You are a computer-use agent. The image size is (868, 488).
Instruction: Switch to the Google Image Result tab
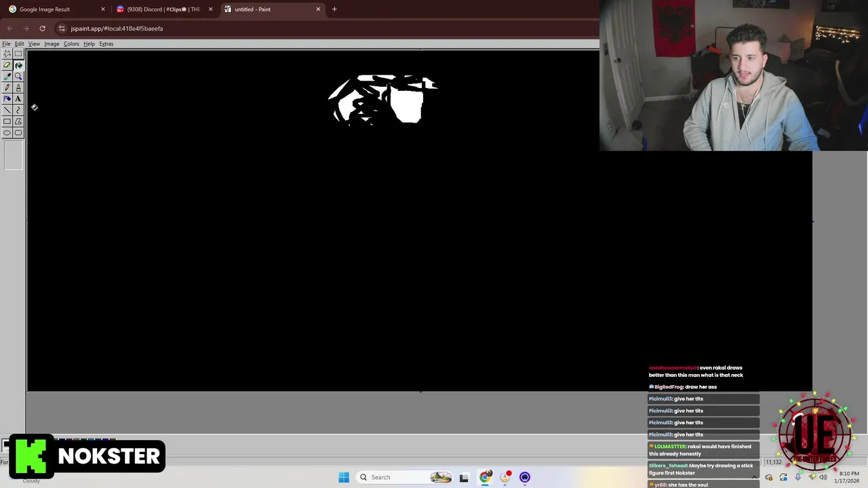56,9
